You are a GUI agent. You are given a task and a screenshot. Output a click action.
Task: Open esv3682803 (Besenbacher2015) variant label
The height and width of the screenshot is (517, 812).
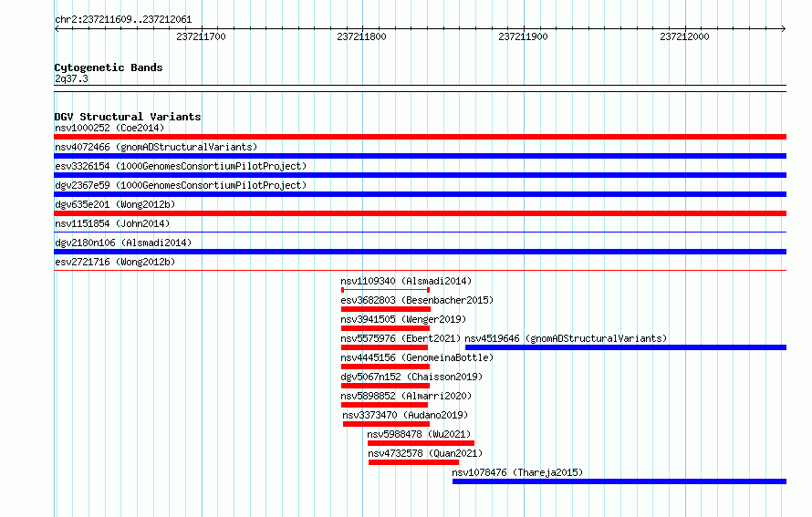(417, 300)
